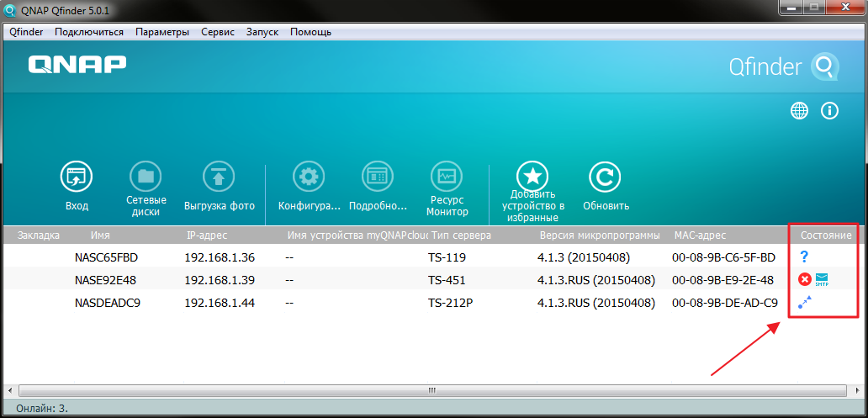Select device NASE92E48
Screen dimensions: 868x418
click(x=105, y=281)
